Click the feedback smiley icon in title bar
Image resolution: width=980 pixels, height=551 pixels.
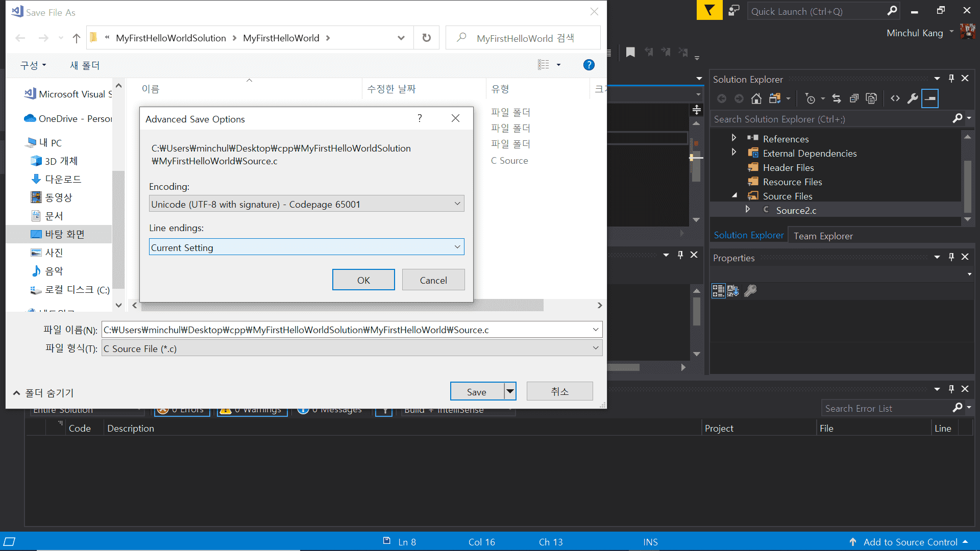(733, 11)
